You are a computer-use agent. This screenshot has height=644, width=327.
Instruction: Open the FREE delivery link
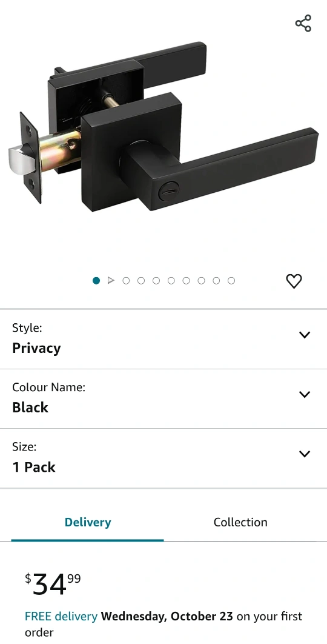pos(61,616)
